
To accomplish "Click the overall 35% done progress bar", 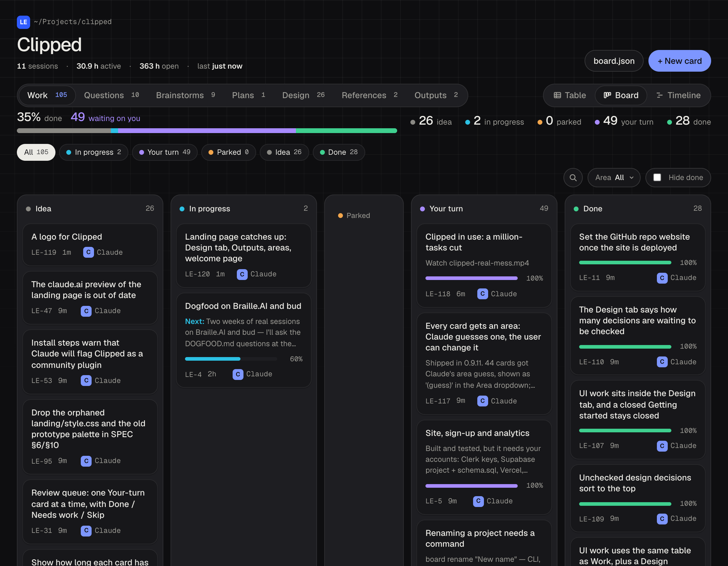I will click(207, 131).
